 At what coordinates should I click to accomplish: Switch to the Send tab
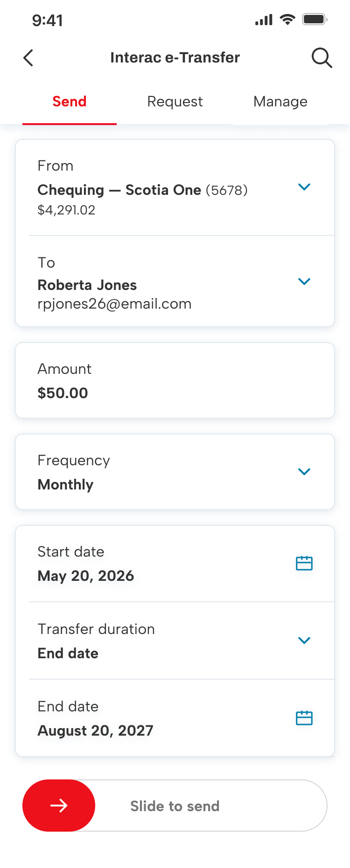[70, 102]
